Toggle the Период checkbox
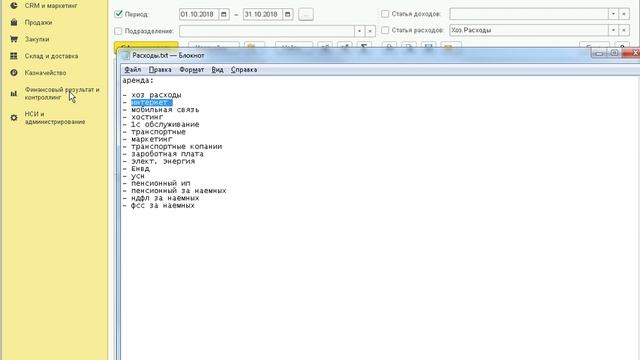640x360 pixels. pyautogui.click(x=118, y=14)
